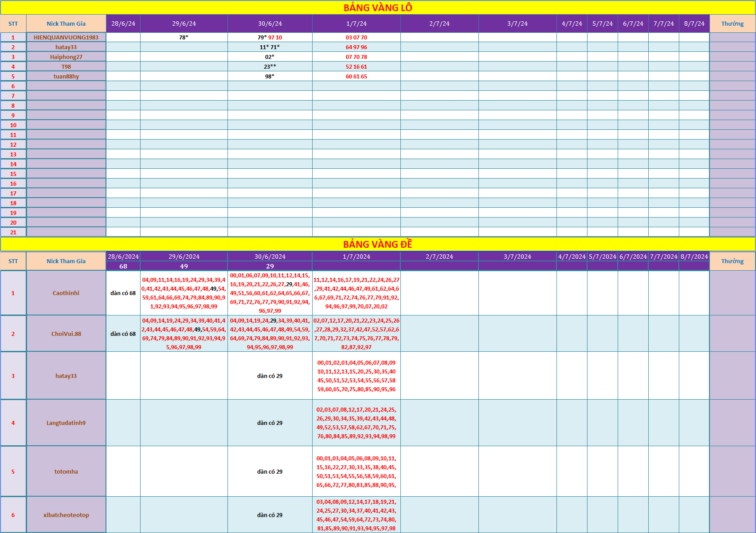The width and height of the screenshot is (756, 533).
Task: Select the cell containing "64 97 96"
Action: click(x=356, y=47)
